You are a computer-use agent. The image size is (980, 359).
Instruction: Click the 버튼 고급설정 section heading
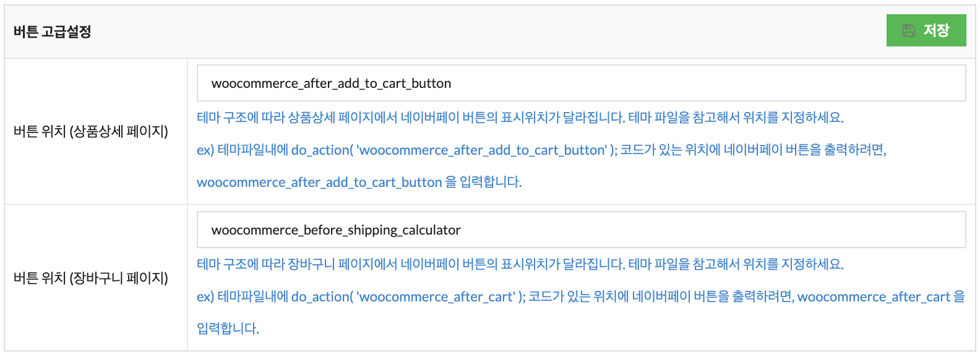click(53, 32)
